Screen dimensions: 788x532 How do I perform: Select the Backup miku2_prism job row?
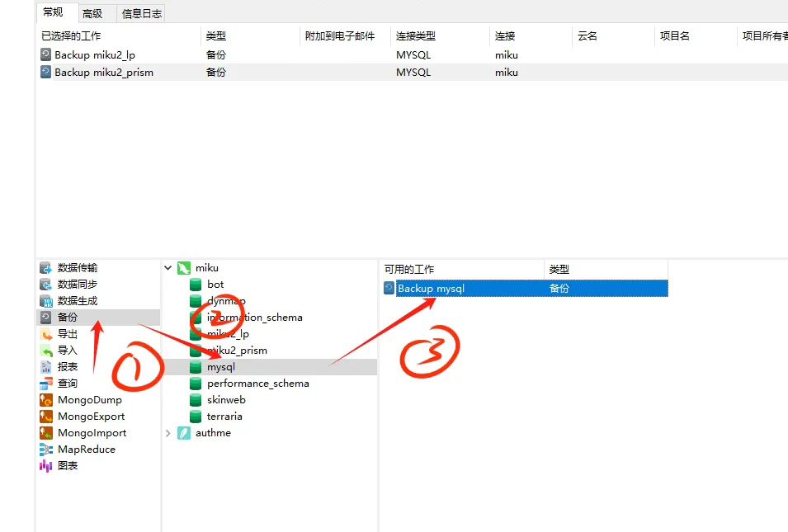(x=103, y=73)
